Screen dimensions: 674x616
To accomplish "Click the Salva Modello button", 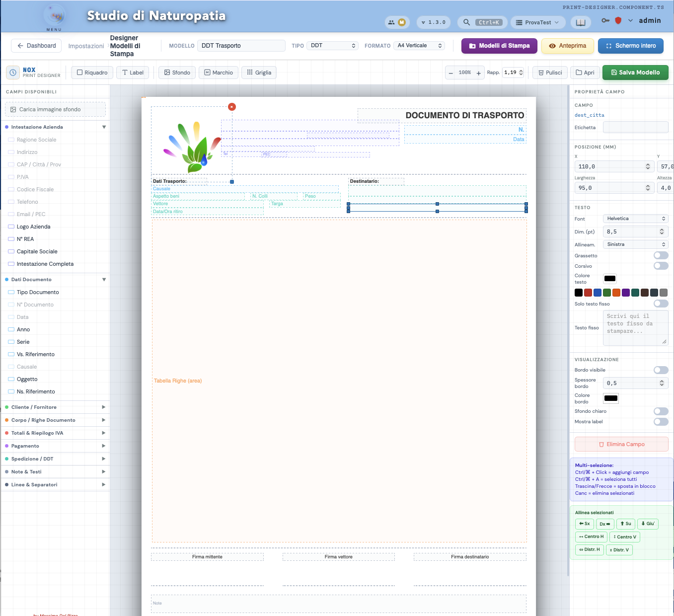I will (635, 73).
